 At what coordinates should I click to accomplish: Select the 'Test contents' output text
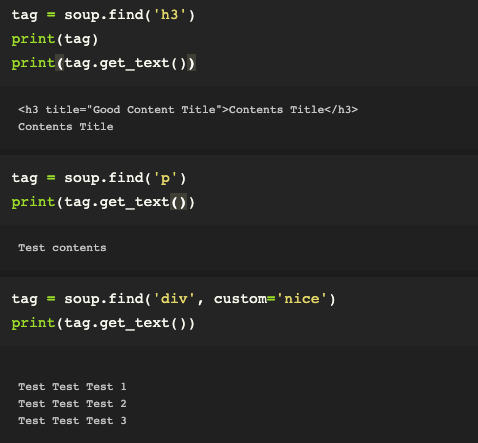[x=62, y=248]
